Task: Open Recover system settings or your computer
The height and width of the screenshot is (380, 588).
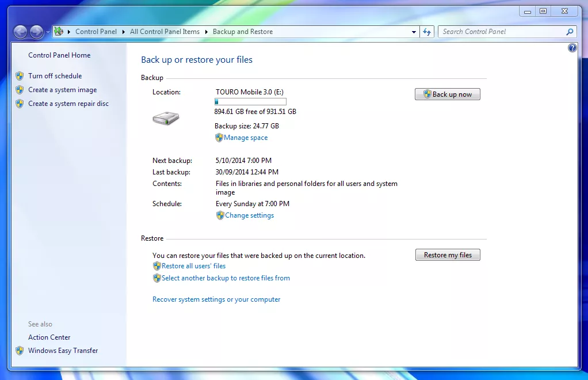Action: pos(216,299)
